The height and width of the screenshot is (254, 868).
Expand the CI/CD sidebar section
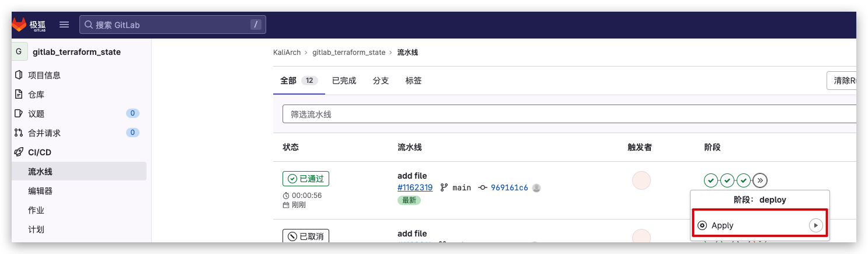pos(40,152)
